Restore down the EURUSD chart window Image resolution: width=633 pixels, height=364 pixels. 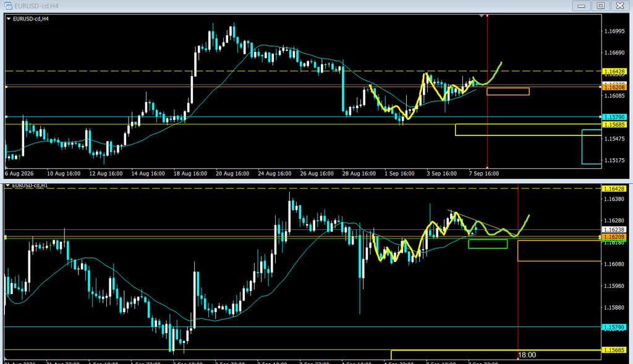601,6
